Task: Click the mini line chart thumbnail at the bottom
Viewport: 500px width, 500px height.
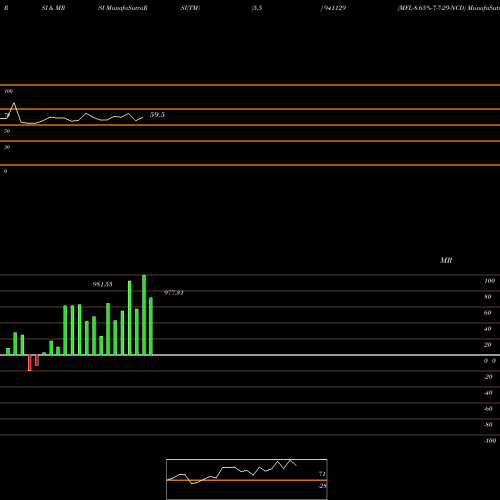Action: tap(247, 479)
